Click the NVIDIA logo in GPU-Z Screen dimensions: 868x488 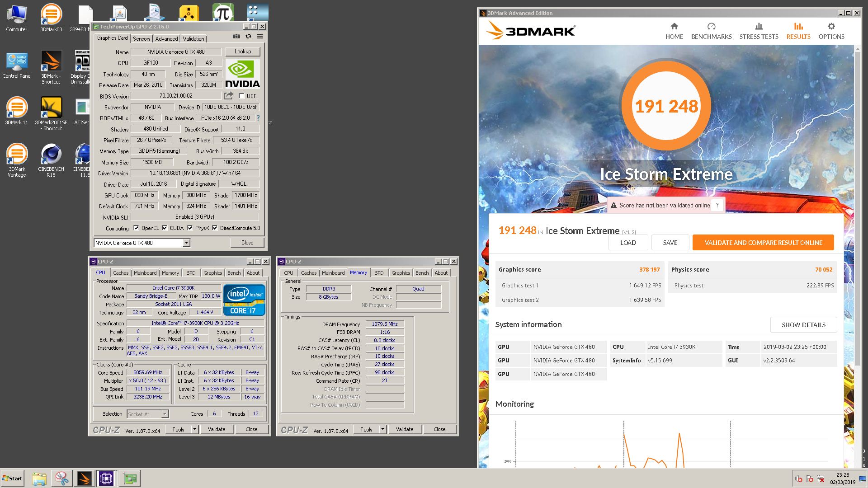click(242, 73)
